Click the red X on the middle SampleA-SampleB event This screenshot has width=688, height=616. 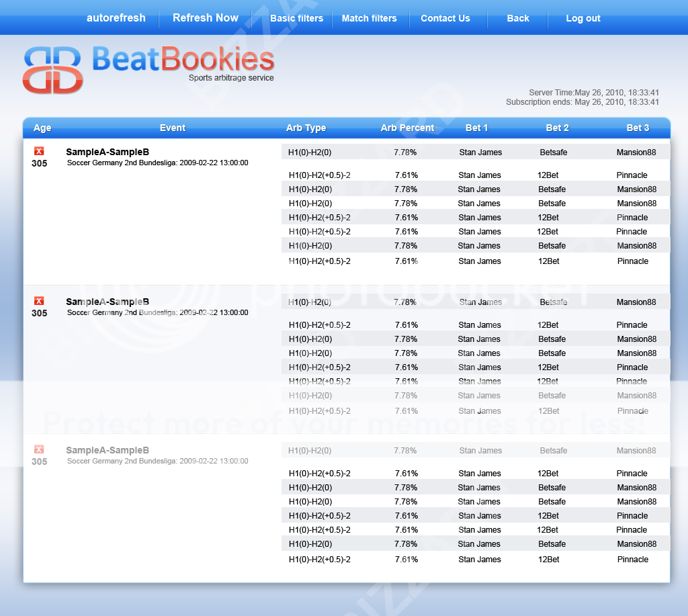[x=39, y=300]
